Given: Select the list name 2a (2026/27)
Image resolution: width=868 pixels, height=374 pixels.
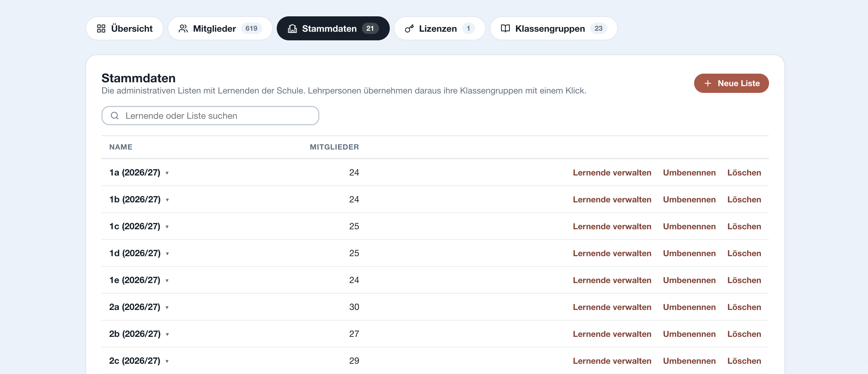Looking at the screenshot, I should pos(135,307).
